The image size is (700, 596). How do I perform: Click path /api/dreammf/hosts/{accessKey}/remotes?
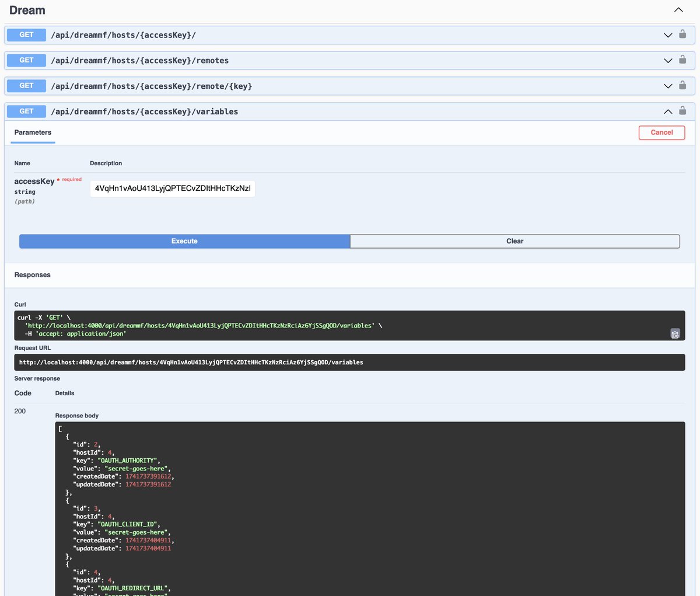point(140,61)
